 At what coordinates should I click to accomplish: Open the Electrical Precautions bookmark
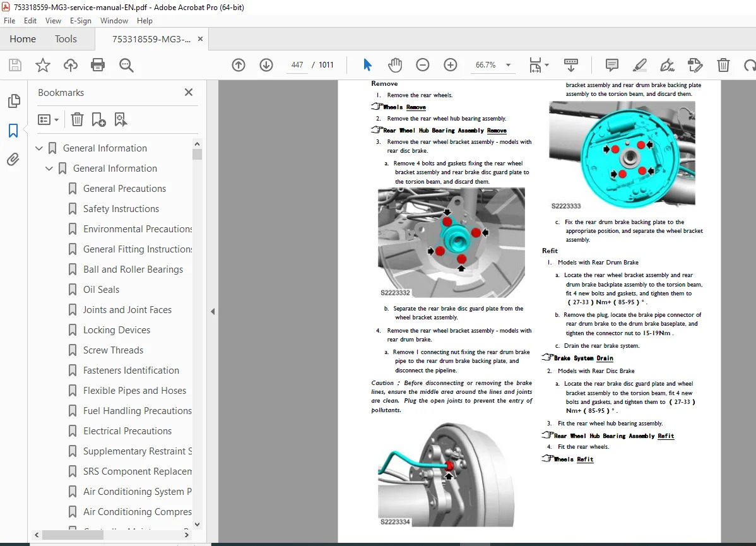pyautogui.click(x=127, y=431)
